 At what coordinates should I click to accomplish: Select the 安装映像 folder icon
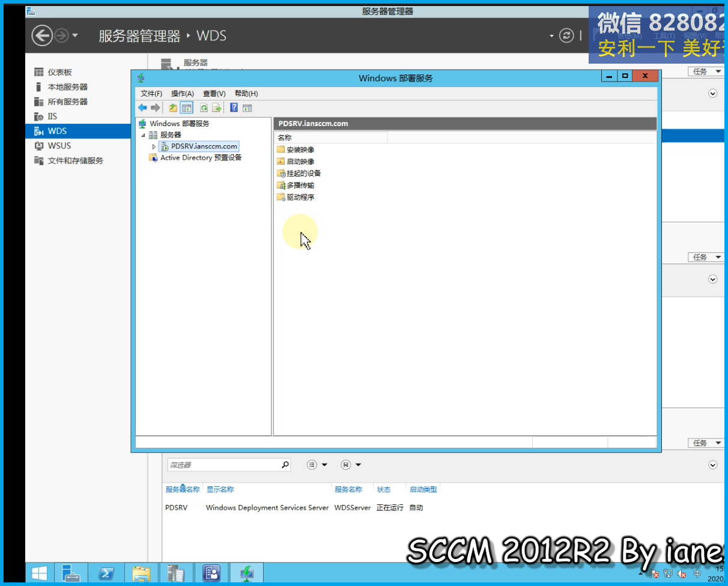281,150
